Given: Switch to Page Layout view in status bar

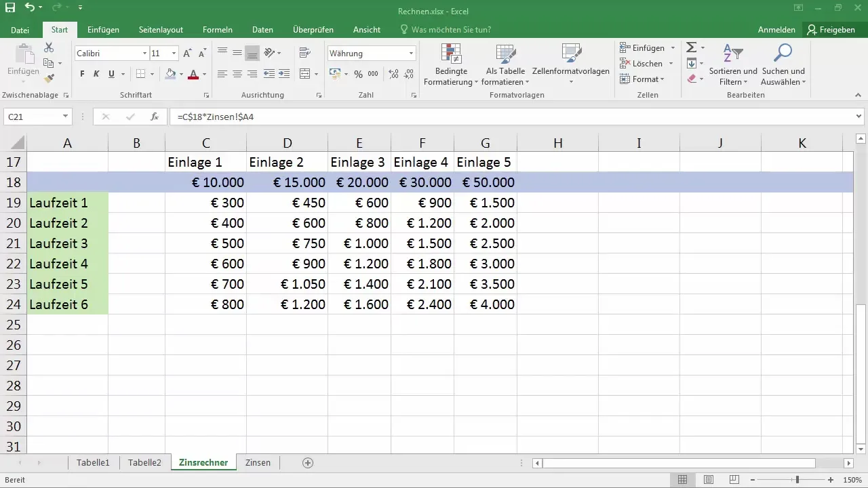Looking at the screenshot, I should (x=708, y=480).
